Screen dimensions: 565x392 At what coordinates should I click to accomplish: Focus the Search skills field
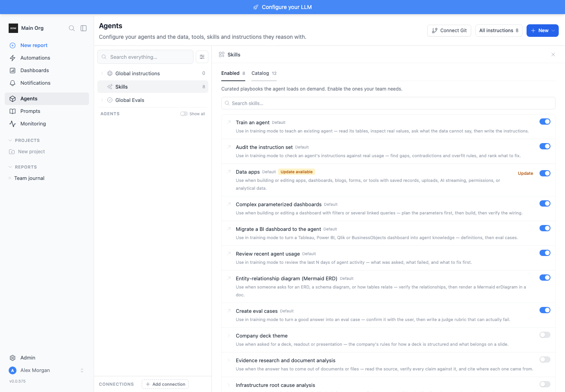pyautogui.click(x=388, y=103)
